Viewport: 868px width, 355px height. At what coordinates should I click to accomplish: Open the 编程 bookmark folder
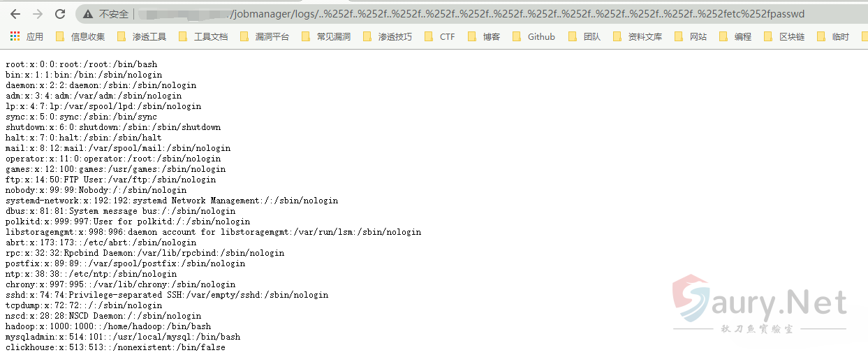tap(735, 36)
